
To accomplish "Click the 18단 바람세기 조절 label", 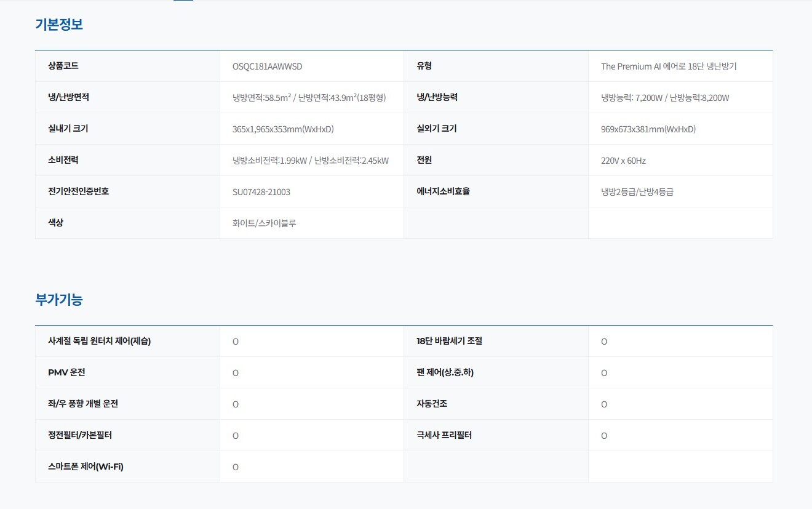I will click(449, 341).
